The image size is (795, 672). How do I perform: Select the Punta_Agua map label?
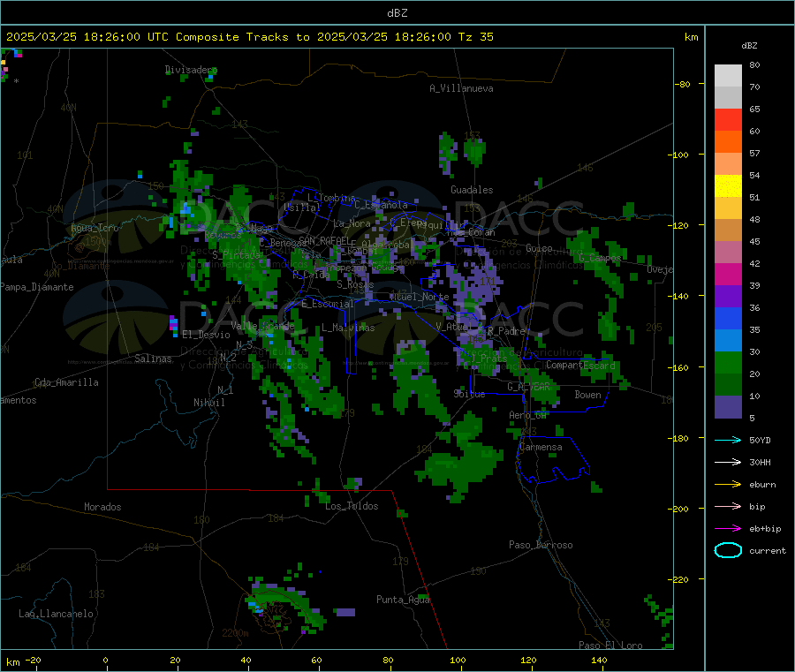click(x=403, y=600)
